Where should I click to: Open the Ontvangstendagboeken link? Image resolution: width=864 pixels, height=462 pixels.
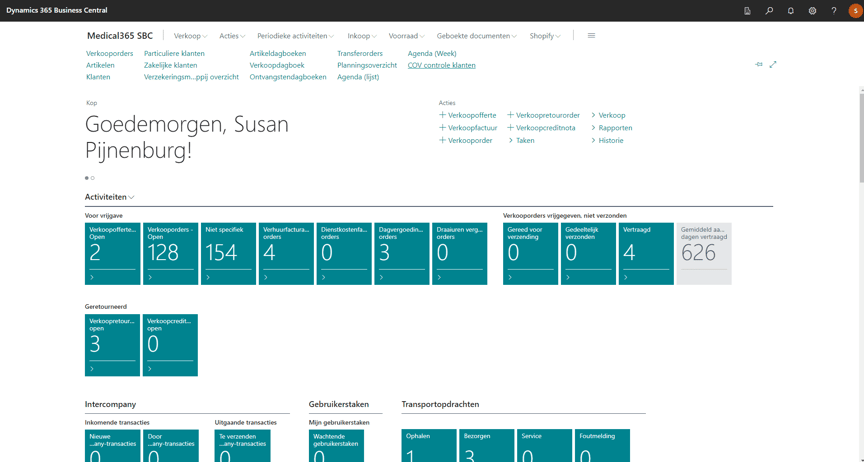[x=288, y=77]
